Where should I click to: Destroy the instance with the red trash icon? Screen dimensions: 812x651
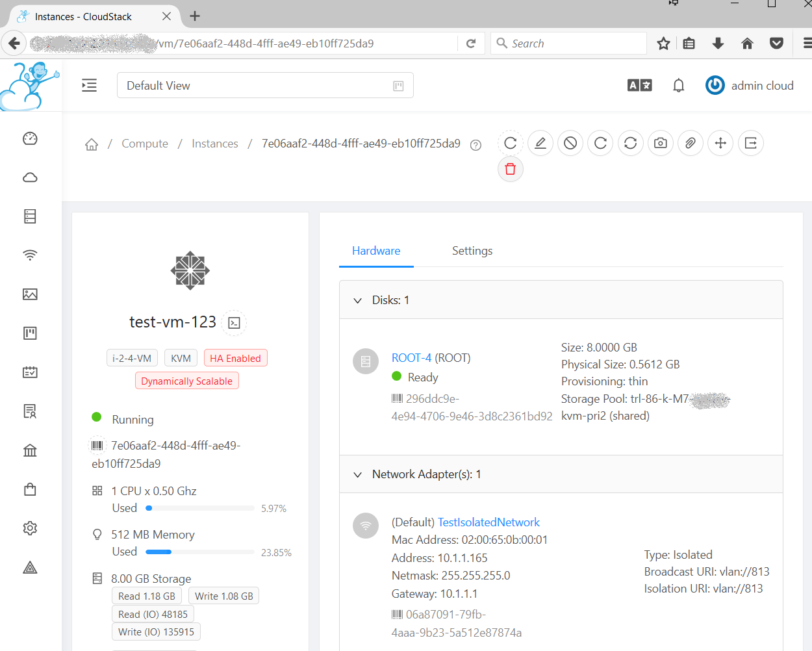pos(510,169)
